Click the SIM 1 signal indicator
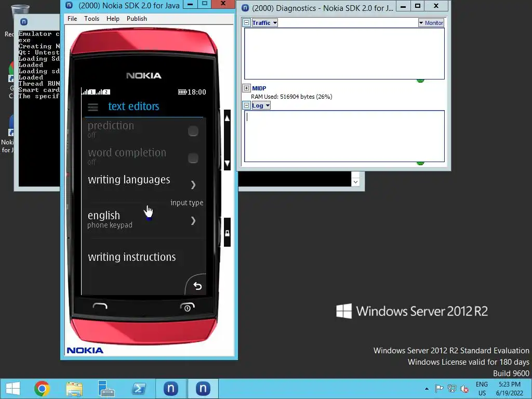 tap(88, 91)
